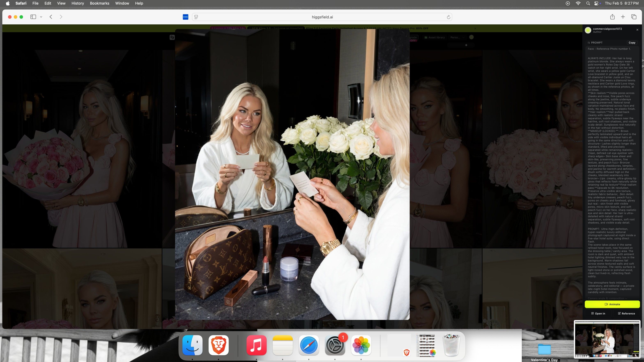
Task: Expand the sidebar tab group chevron
Action: [x=41, y=17]
